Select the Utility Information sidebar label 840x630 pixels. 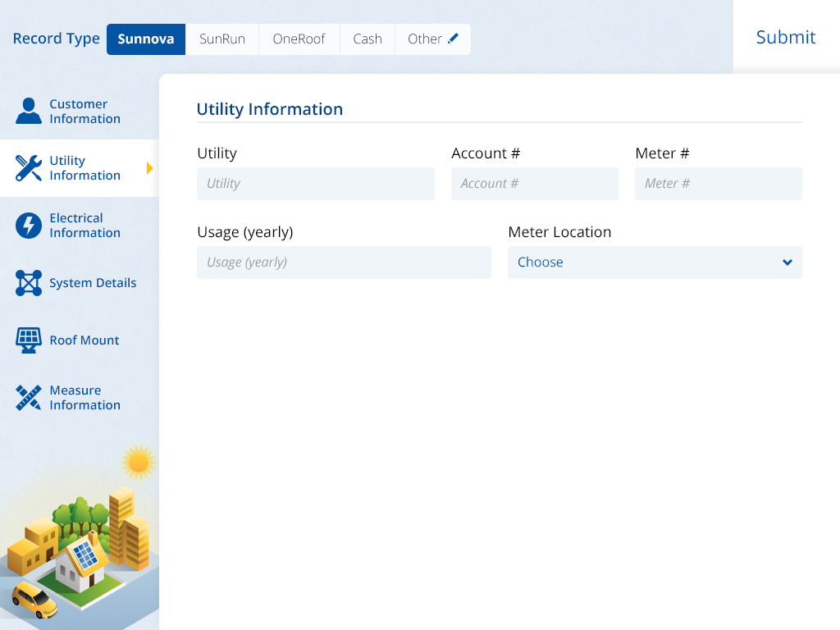84,167
